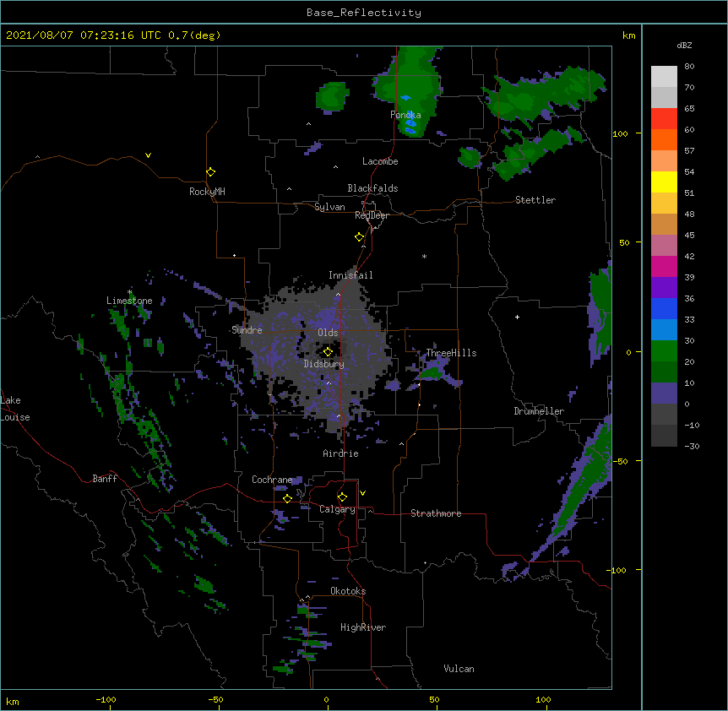
Task: Select the yellow 51–54 dBZ legend swatch
Action: [664, 182]
